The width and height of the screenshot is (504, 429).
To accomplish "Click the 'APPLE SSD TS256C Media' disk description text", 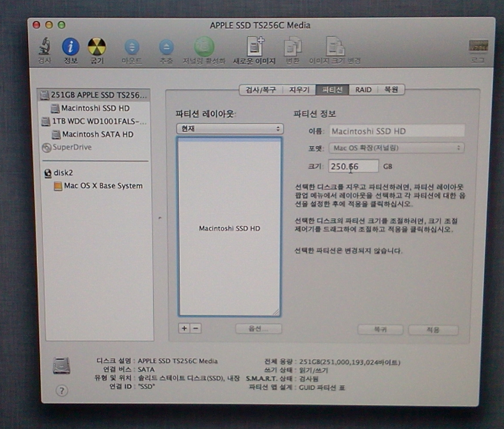I will (x=178, y=361).
